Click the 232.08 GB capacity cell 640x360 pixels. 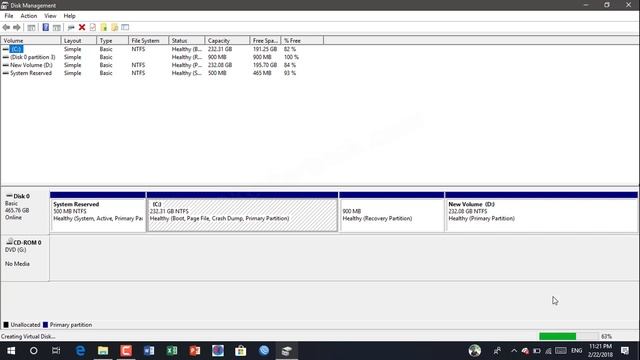click(220, 65)
